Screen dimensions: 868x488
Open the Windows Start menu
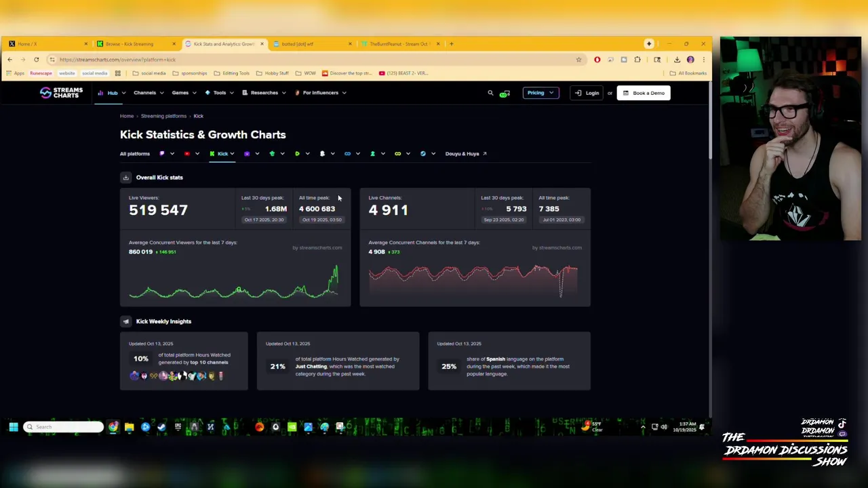click(13, 427)
